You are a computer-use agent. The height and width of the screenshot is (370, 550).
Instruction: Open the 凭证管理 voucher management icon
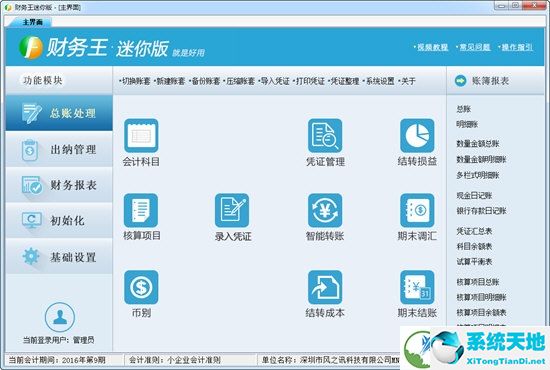[x=325, y=135]
